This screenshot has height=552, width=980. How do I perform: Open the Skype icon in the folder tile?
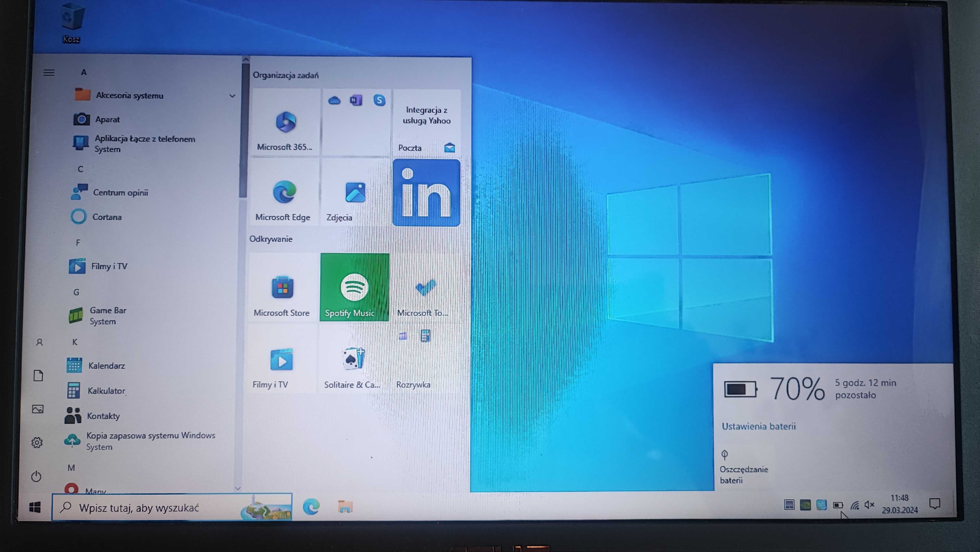pos(379,100)
